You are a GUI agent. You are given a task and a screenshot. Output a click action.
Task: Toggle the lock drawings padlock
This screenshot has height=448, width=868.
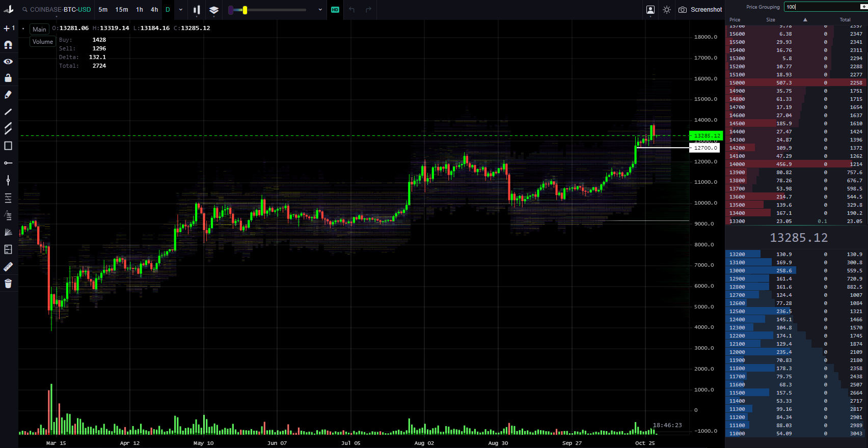pos(8,78)
